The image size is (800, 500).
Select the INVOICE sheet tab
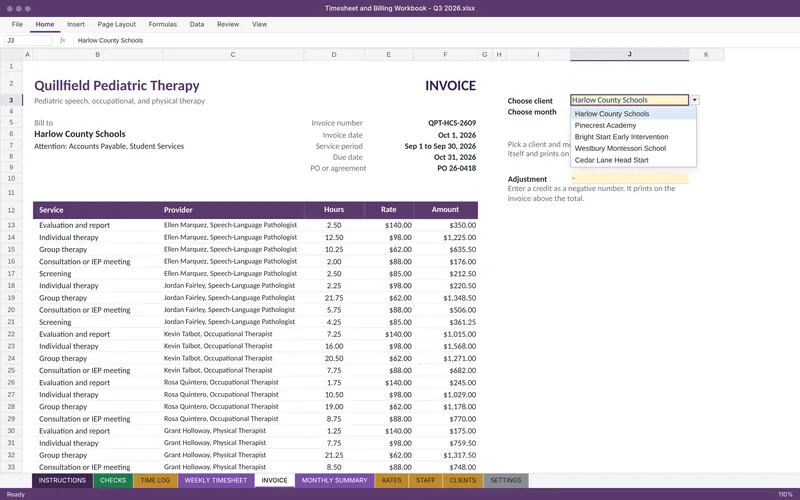tap(274, 480)
